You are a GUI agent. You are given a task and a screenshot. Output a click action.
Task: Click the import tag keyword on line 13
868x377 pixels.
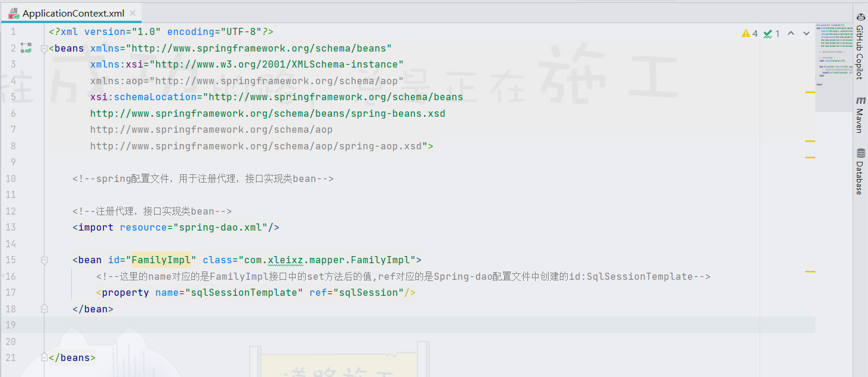point(96,228)
